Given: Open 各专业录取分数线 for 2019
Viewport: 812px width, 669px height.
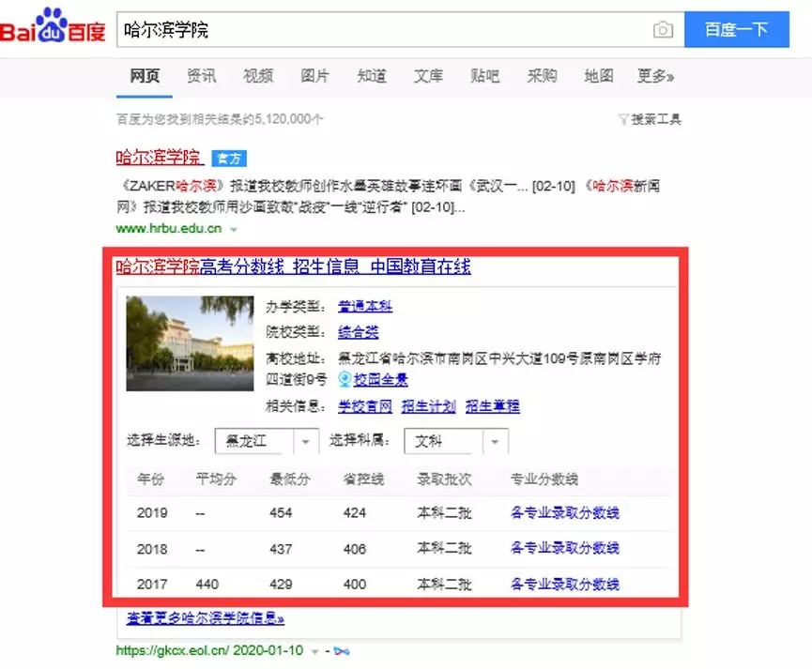Looking at the screenshot, I should coord(565,512).
